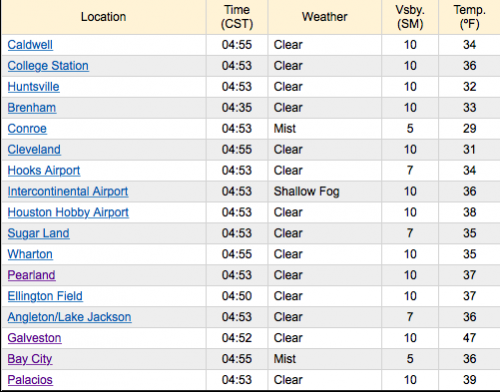This screenshot has width=500, height=392.
Task: Click the Temp. (°F) column header
Action: [469, 17]
